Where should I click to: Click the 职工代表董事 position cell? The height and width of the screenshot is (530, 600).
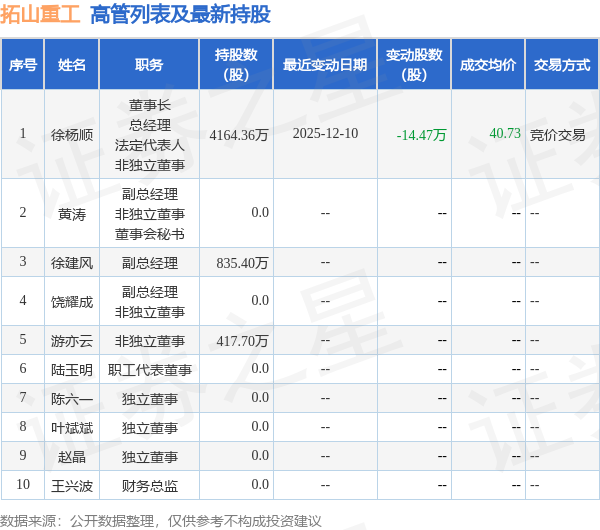(149, 370)
